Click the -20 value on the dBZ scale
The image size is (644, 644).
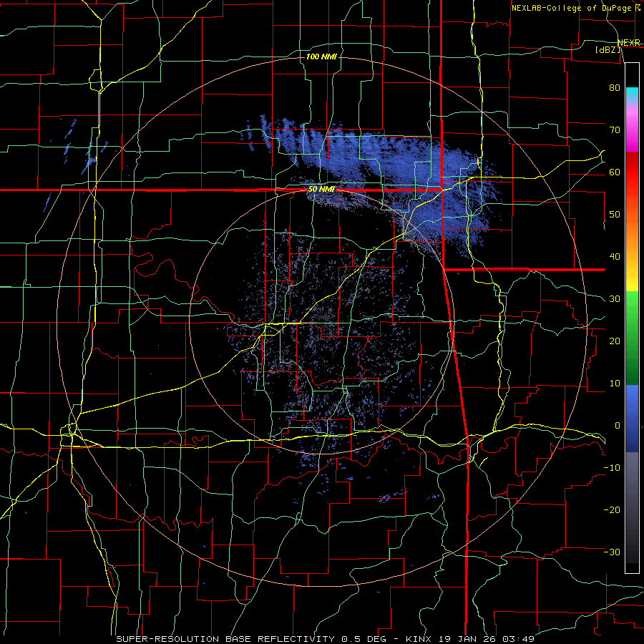tap(612, 509)
